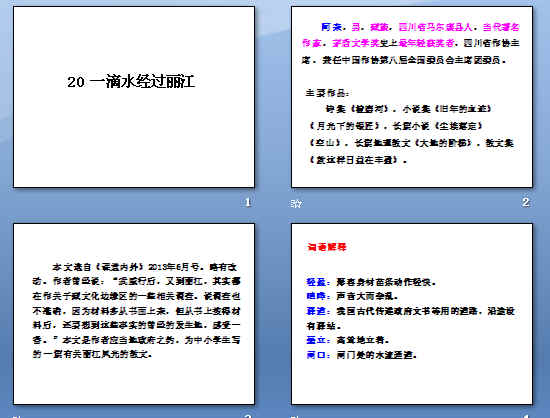The width and height of the screenshot is (550, 418).
Task: Click the blue name 阿来 on slide two
Action: [331, 27]
